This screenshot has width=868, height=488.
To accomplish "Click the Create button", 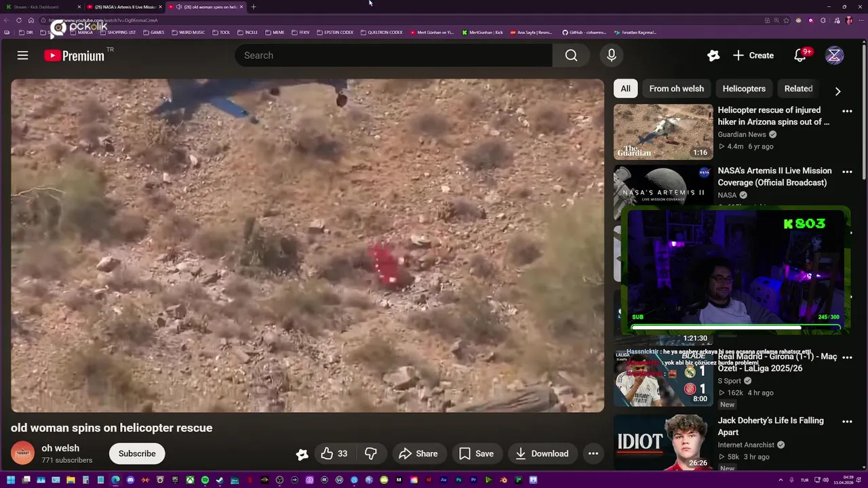I will click(x=753, y=56).
